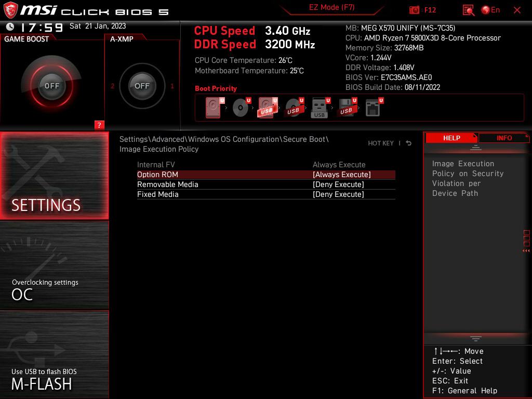Click the Memory Size 32768MB text
This screenshot has height=399, width=532.
[384, 48]
